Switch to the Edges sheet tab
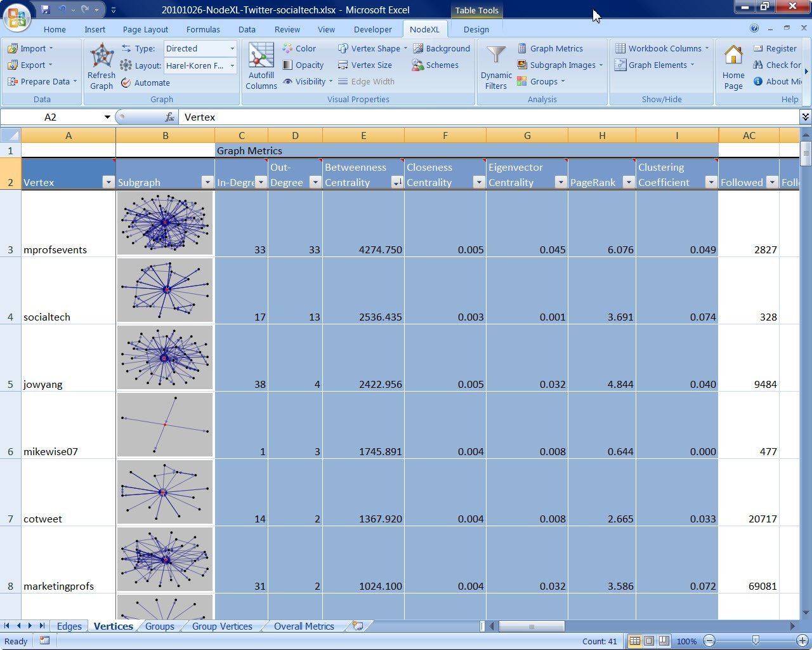 (x=69, y=627)
